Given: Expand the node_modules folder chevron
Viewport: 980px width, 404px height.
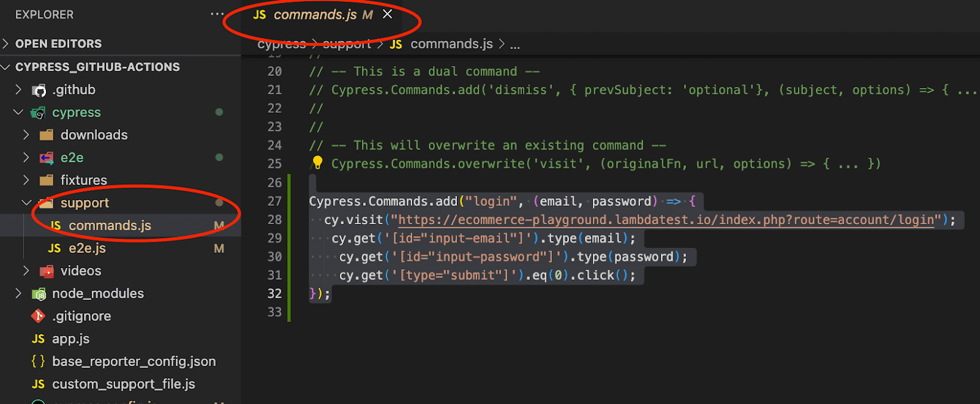Looking at the screenshot, I should click(x=18, y=293).
